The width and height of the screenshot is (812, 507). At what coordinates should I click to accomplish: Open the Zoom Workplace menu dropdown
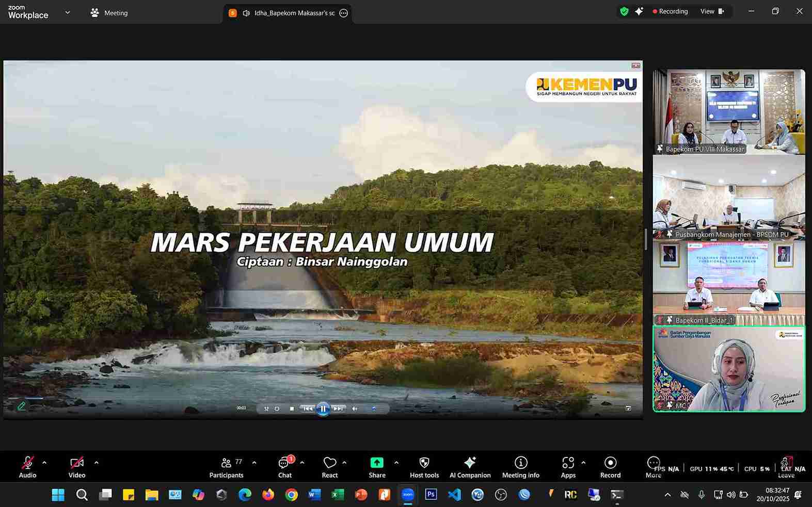[x=68, y=12]
